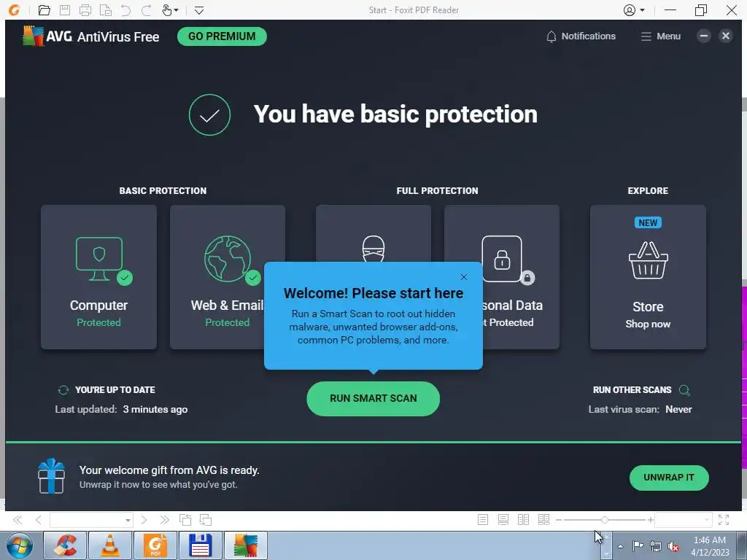The height and width of the screenshot is (560, 747).
Task: Open AVG taskbar icon
Action: tap(246, 545)
